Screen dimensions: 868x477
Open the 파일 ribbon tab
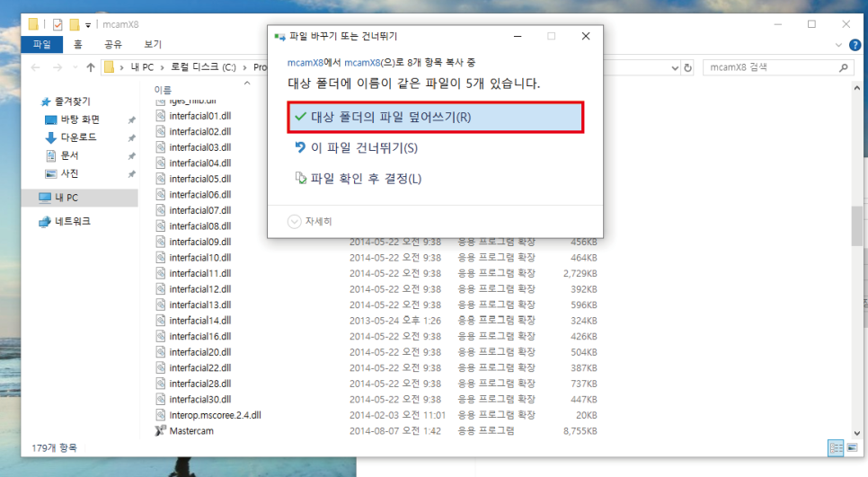pyautogui.click(x=42, y=44)
